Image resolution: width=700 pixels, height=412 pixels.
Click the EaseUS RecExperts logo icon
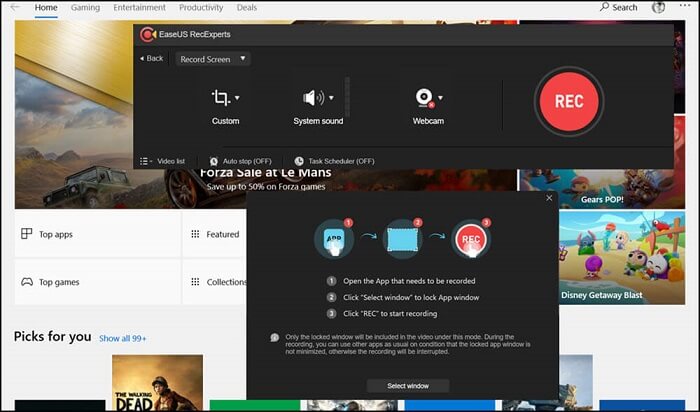(x=148, y=34)
